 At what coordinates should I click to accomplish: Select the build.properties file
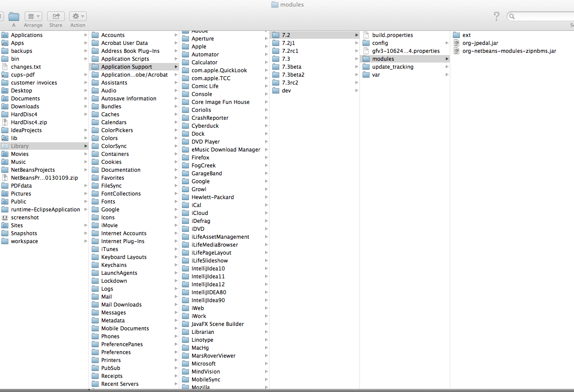pyautogui.click(x=392, y=35)
